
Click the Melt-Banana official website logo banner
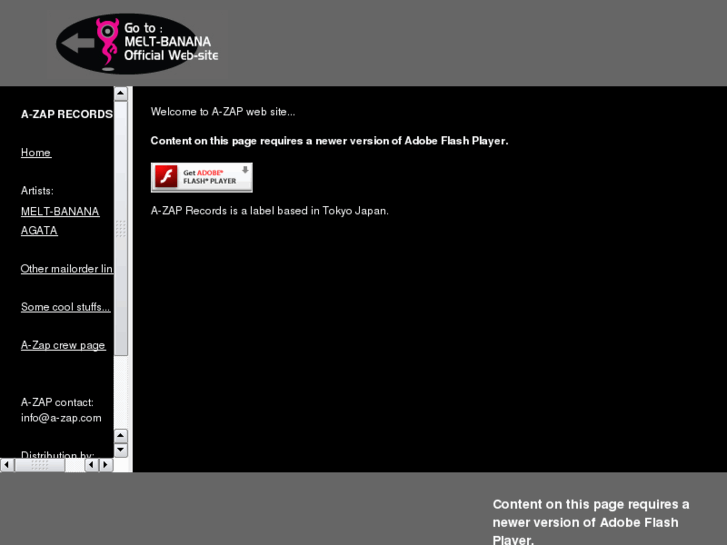[137, 44]
